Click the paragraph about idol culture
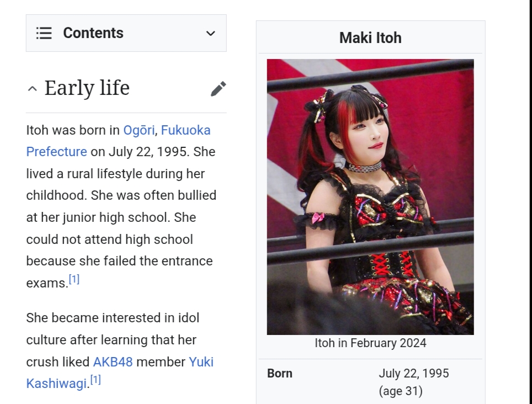This screenshot has height=404, width=532. (x=120, y=351)
